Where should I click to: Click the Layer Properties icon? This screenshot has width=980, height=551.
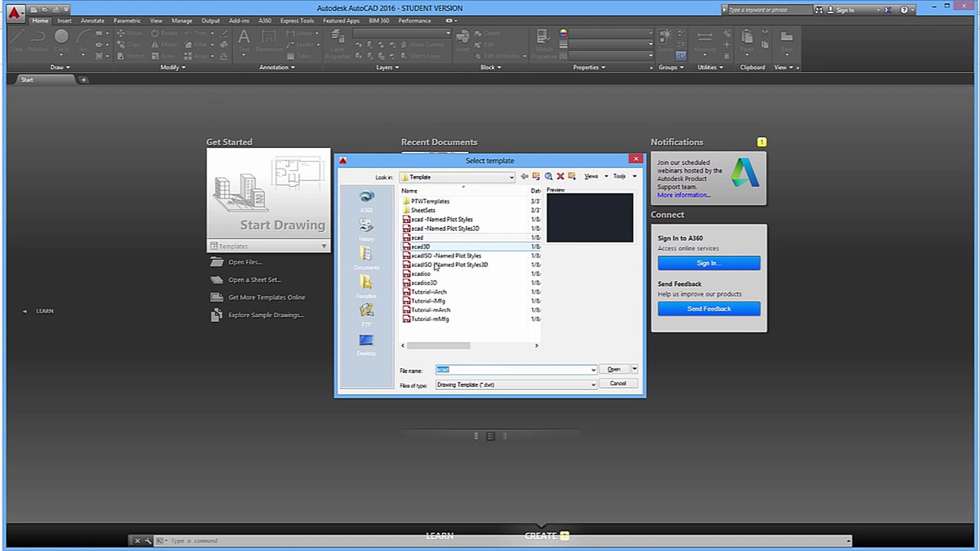[x=337, y=44]
